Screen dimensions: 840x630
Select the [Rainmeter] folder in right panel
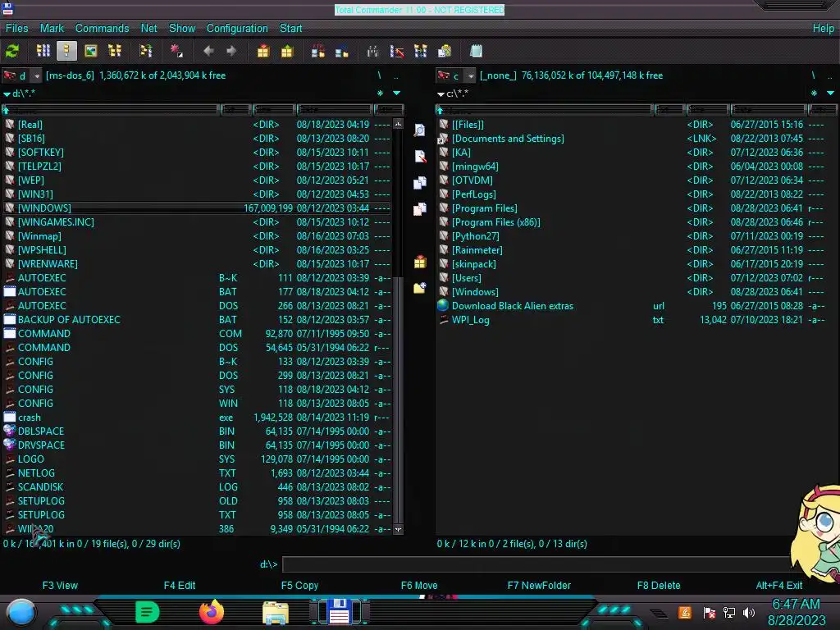pyautogui.click(x=631, y=249)
